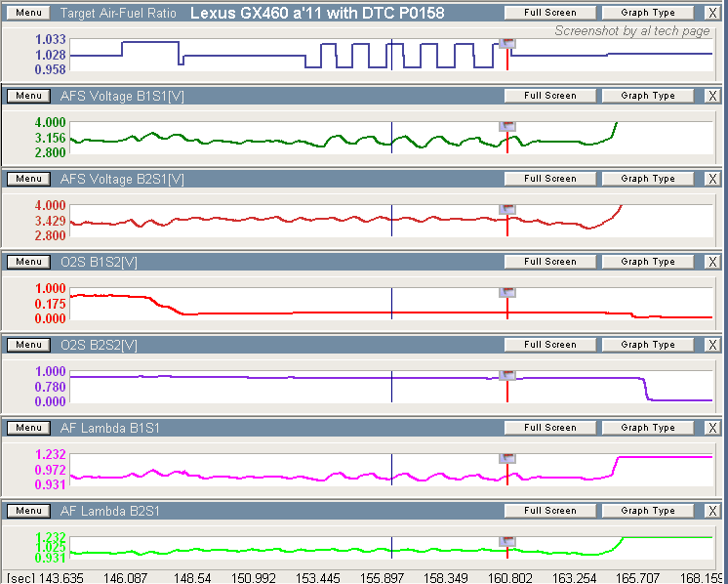Select the red flag marker on AFS Voltage B1S1 graph
This screenshot has height=584, width=728.
pos(507,127)
